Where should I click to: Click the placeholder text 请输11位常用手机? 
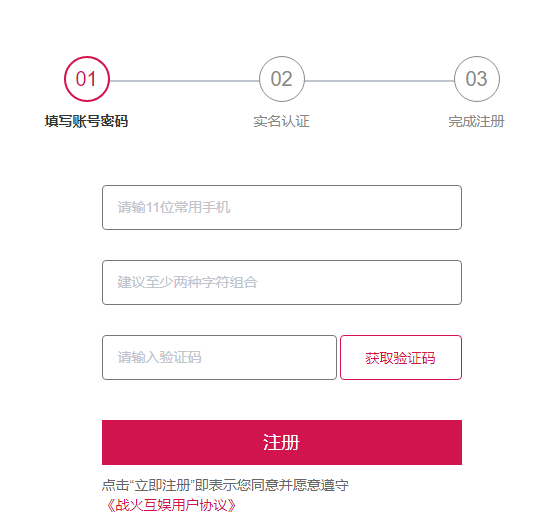pos(173,207)
